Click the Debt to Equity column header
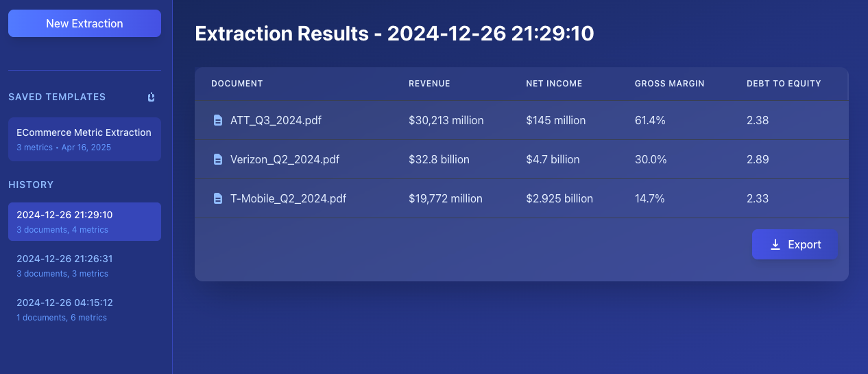The image size is (868, 374). pos(784,84)
